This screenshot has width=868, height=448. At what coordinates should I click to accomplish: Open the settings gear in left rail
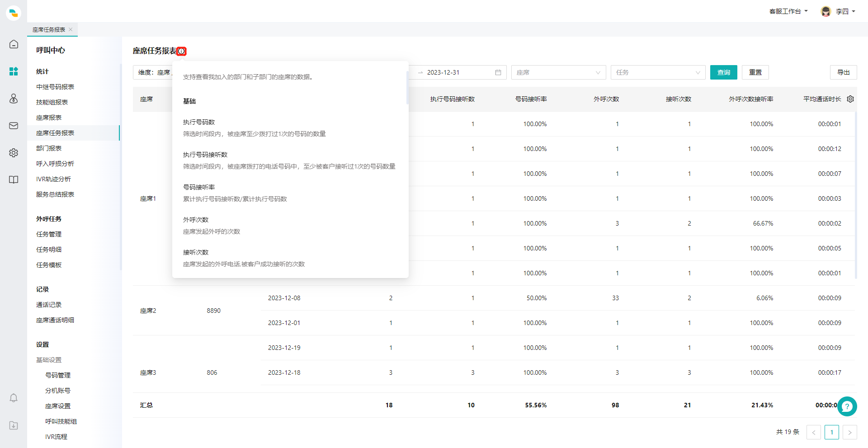14,153
